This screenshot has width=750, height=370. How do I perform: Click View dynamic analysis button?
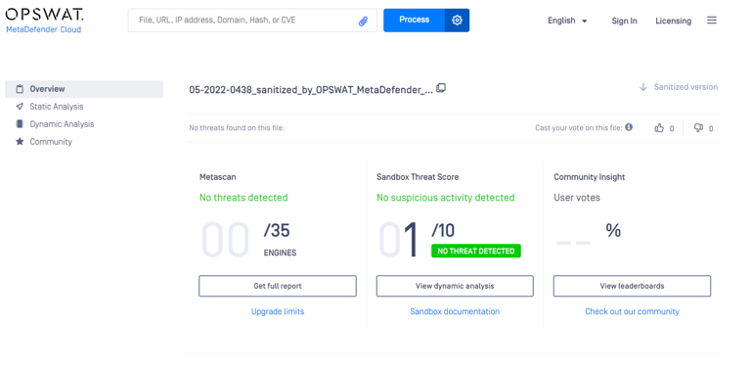tap(454, 286)
